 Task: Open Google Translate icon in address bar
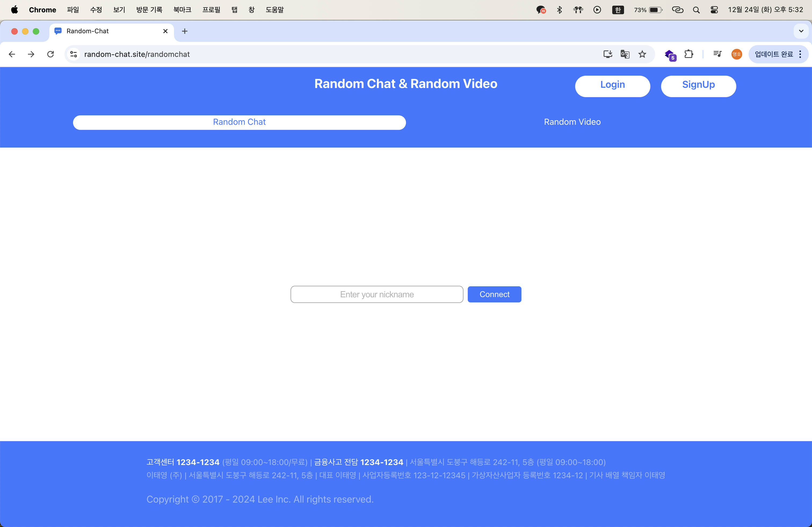click(625, 54)
